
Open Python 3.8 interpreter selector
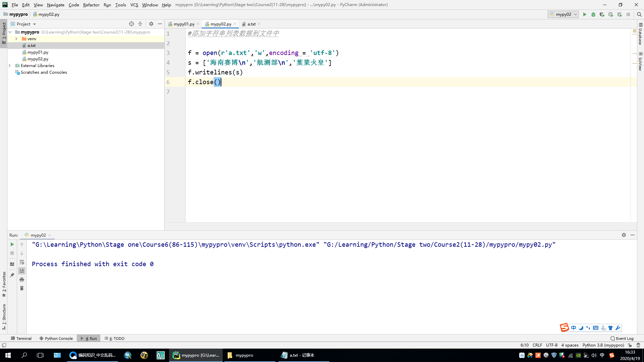tap(603, 345)
